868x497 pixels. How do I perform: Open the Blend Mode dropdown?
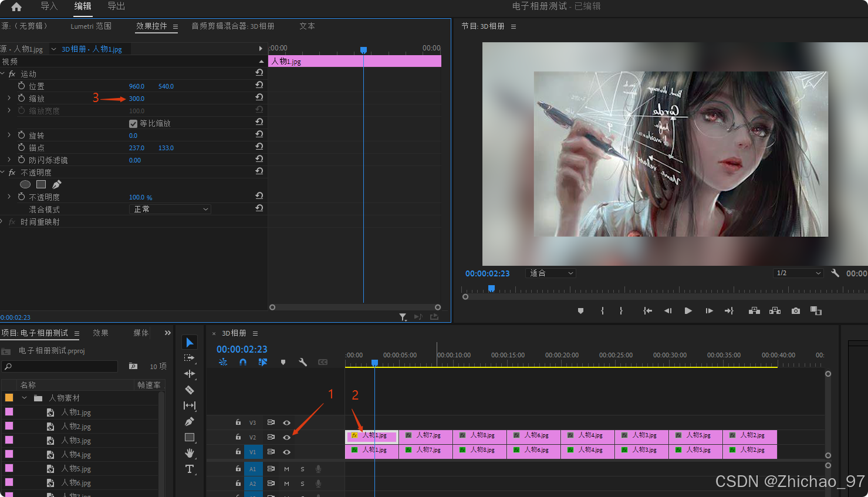pyautogui.click(x=170, y=209)
